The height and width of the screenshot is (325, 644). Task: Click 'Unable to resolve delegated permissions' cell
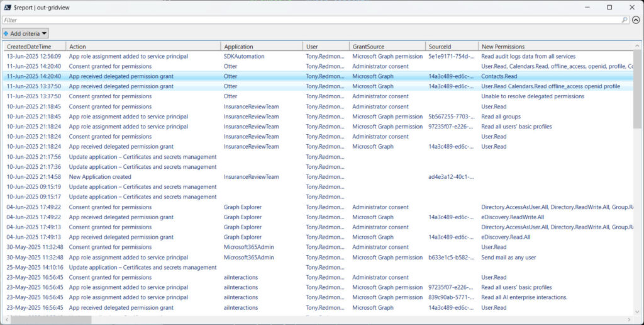(x=533, y=96)
